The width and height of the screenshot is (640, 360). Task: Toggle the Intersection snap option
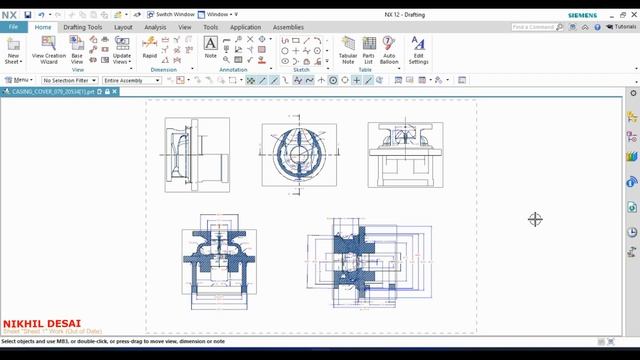(321, 80)
